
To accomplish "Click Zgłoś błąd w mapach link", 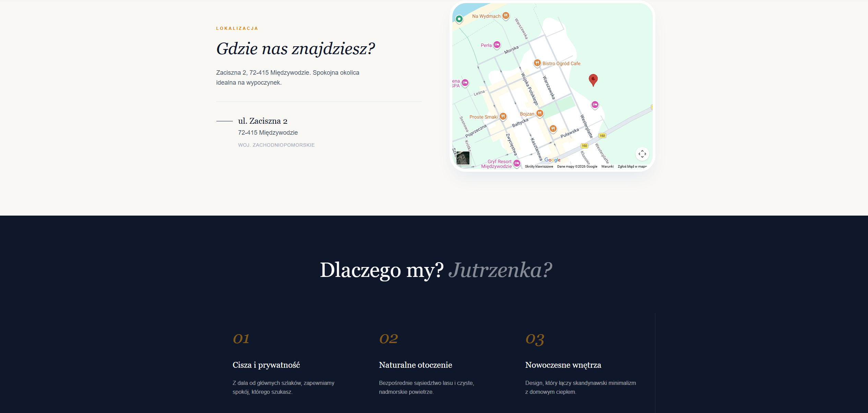I will point(632,167).
